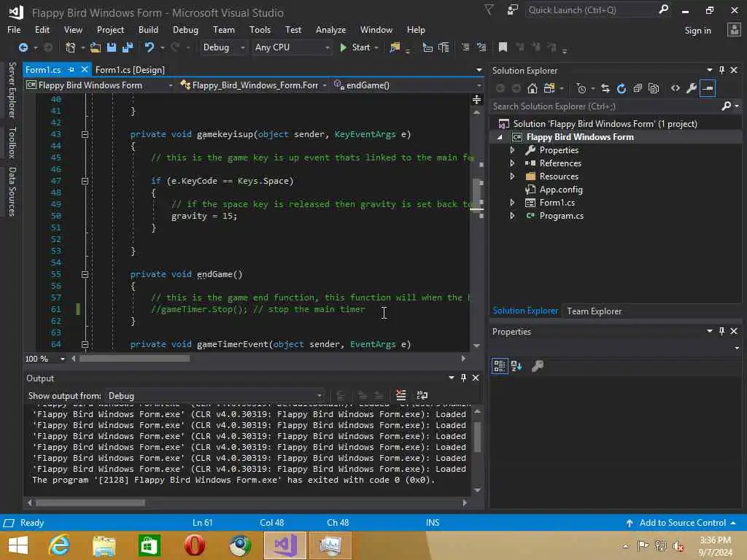The image size is (747, 560).
Task: Switch to Form1.cs [Design] tab
Action: pos(130,70)
